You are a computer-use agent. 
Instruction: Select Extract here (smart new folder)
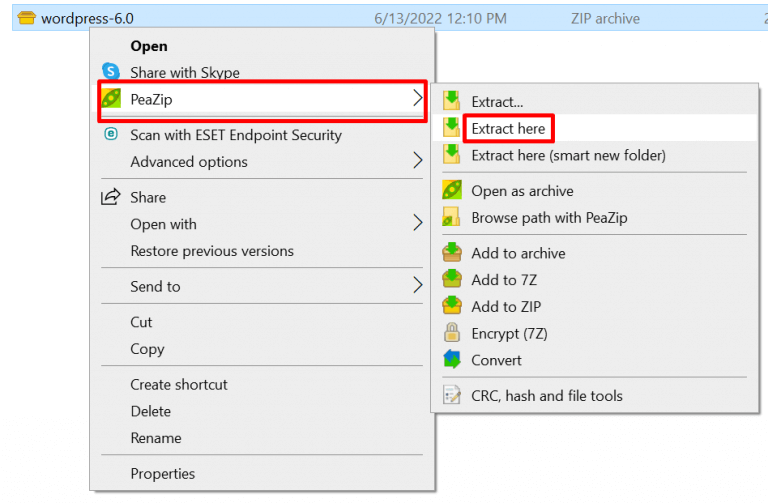coord(568,155)
